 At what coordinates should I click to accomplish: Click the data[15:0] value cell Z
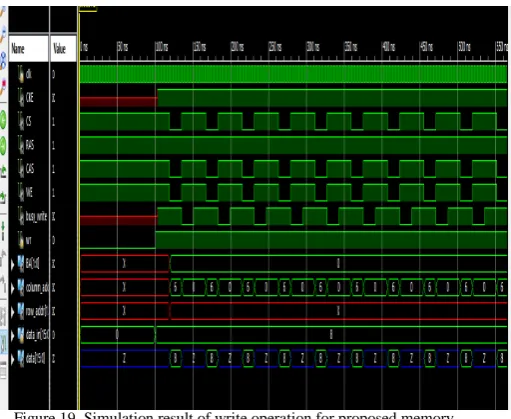(x=54, y=359)
